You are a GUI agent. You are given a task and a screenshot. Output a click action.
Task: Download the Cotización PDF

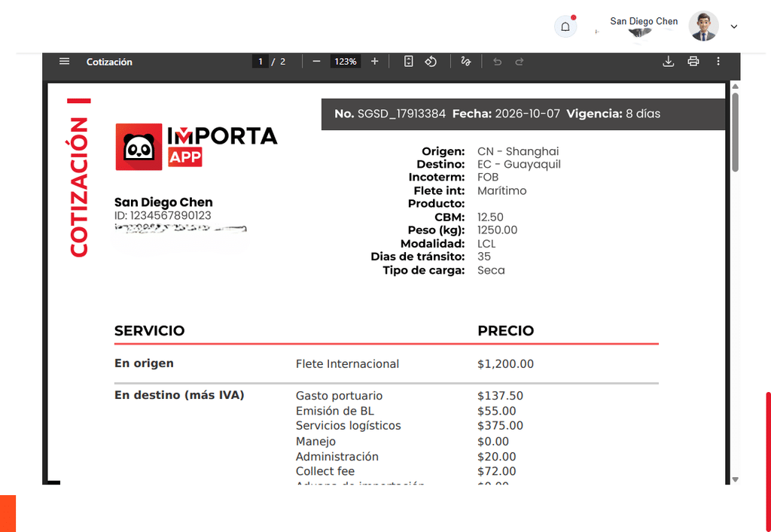pos(669,62)
